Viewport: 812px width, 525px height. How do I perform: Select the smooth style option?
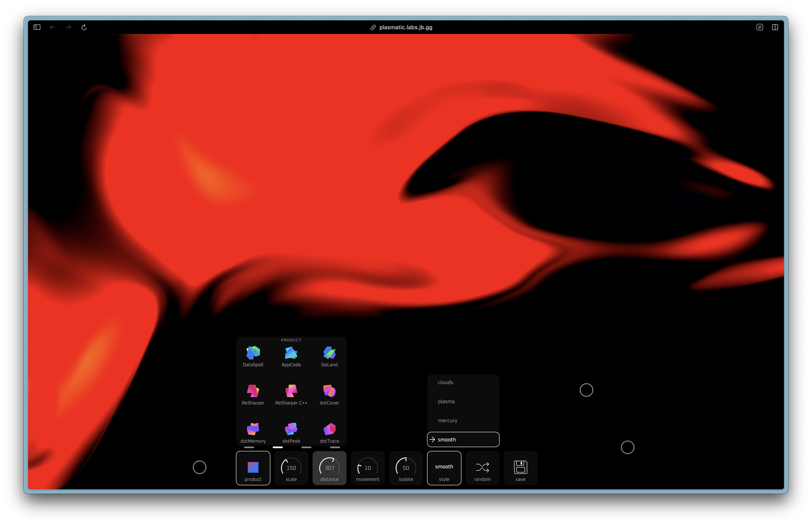463,440
